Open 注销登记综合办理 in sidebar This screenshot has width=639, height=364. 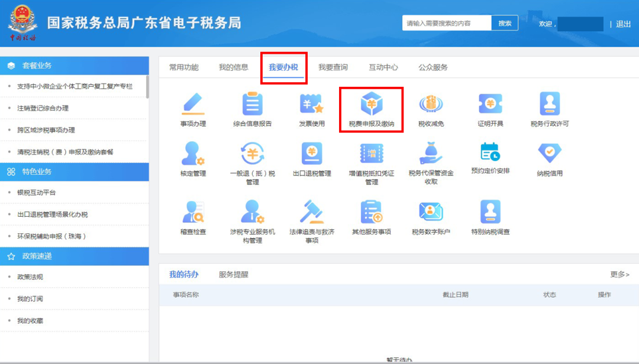click(x=43, y=108)
